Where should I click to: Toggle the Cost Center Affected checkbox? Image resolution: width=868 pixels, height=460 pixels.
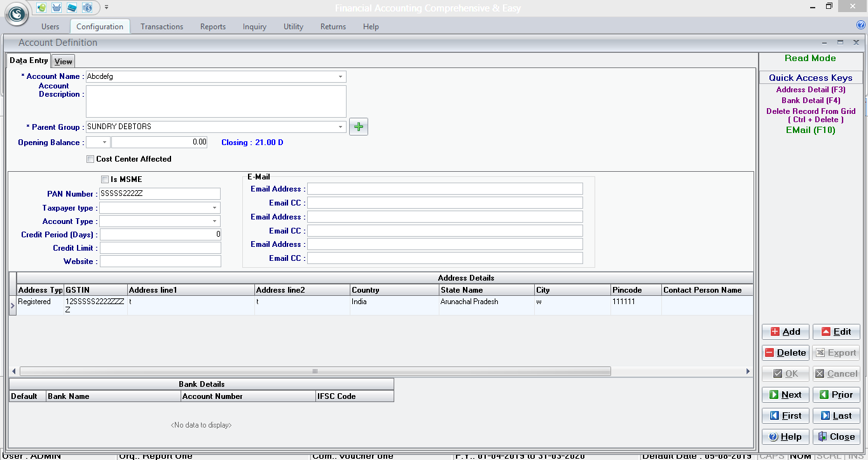[x=90, y=159]
